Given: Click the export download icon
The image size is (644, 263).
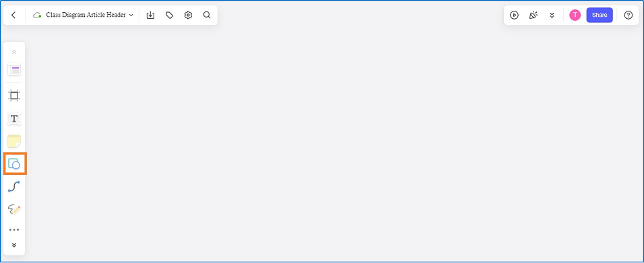Looking at the screenshot, I should (x=151, y=15).
